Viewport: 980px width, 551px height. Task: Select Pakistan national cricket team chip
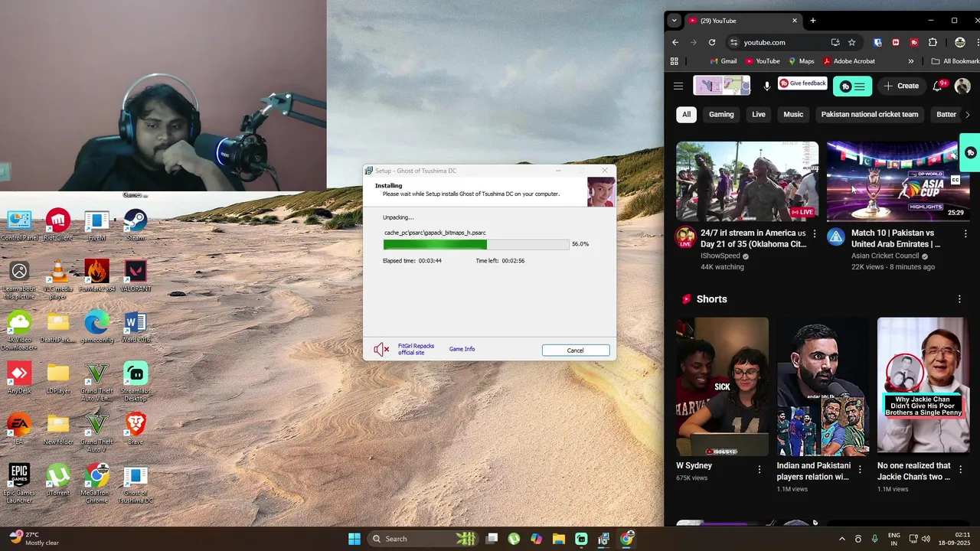[x=870, y=115]
